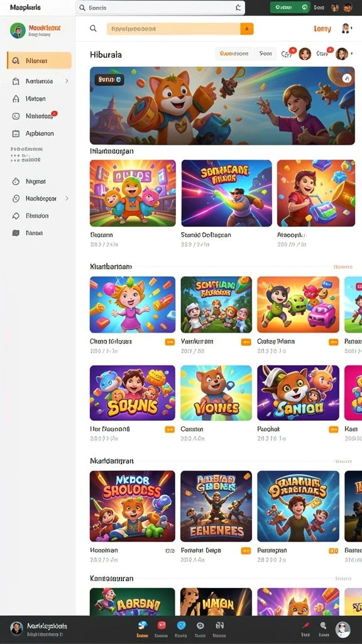Click the orange button at the search bar's end
Image resolution: width=362 pixels, height=644 pixels.
(x=246, y=29)
